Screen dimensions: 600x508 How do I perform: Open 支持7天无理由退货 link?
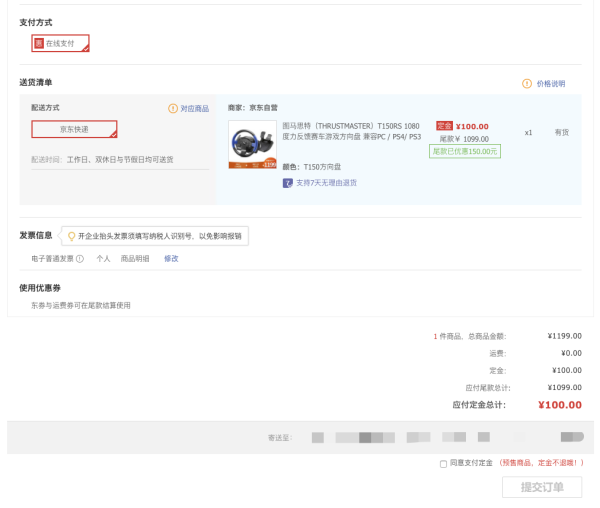tap(326, 183)
